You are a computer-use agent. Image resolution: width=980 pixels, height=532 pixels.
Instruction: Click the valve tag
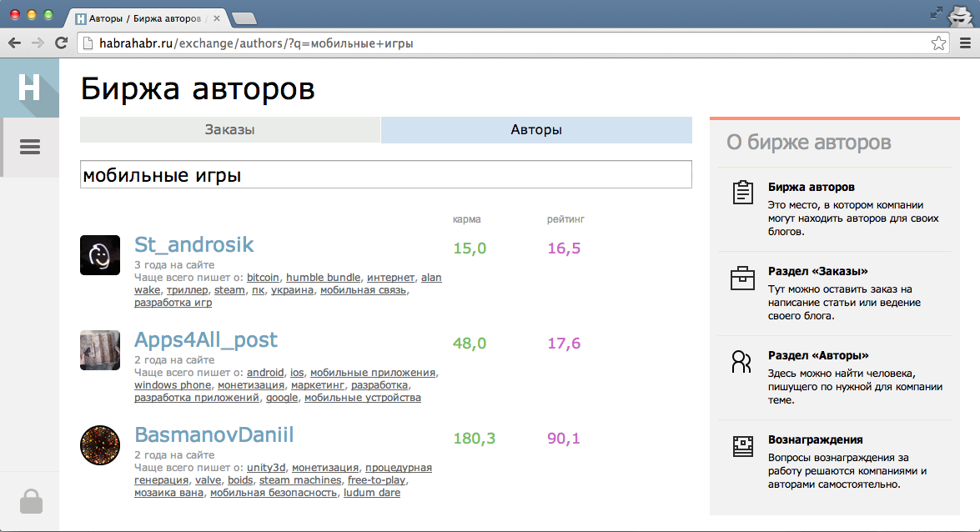209,480
